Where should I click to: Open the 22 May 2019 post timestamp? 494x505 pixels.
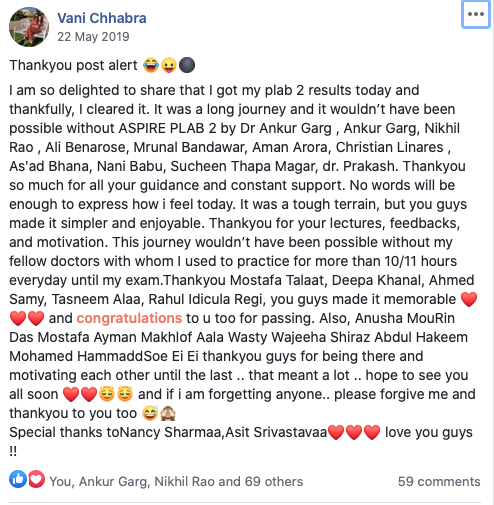[x=93, y=37]
